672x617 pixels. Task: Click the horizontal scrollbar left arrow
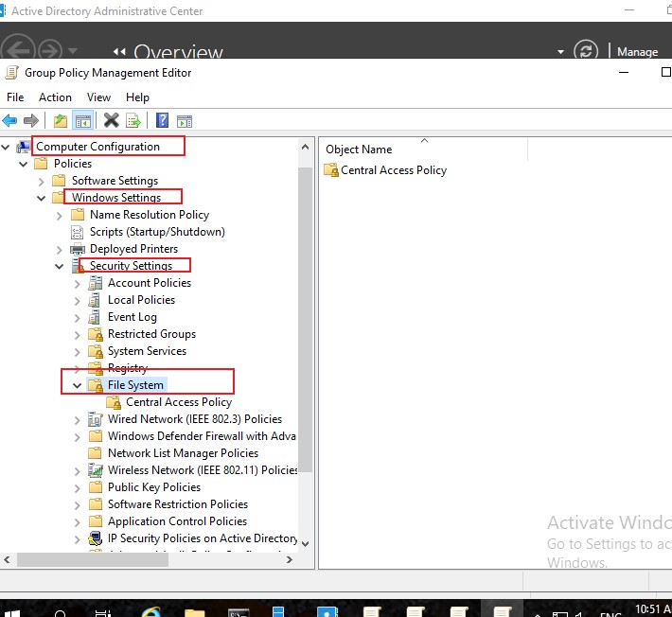(x=7, y=559)
